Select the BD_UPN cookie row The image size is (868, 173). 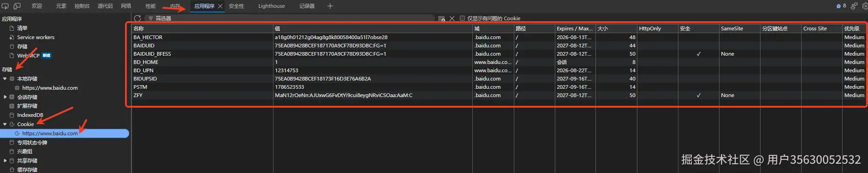pos(499,70)
